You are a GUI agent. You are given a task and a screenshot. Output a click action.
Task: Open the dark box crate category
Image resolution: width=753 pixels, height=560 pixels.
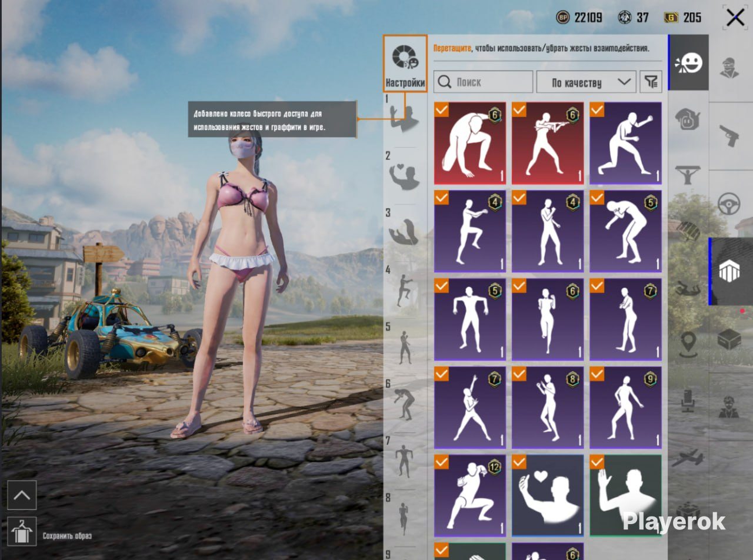point(729,339)
